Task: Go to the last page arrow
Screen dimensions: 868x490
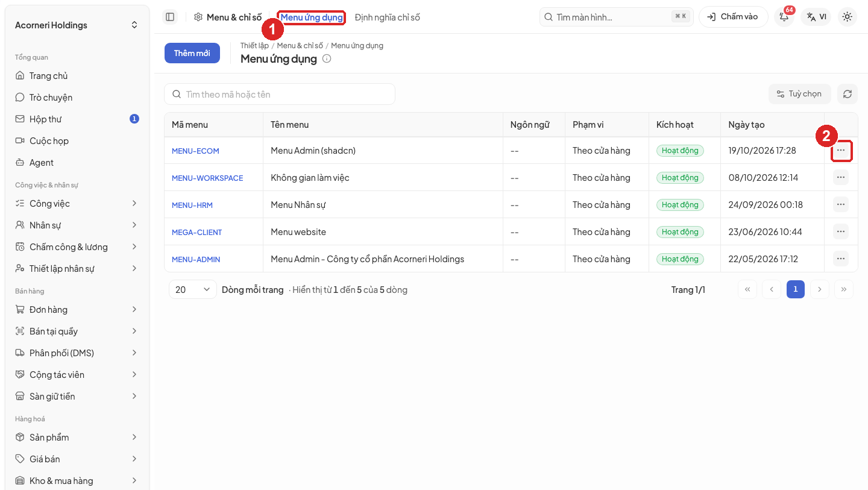Action: coord(844,289)
